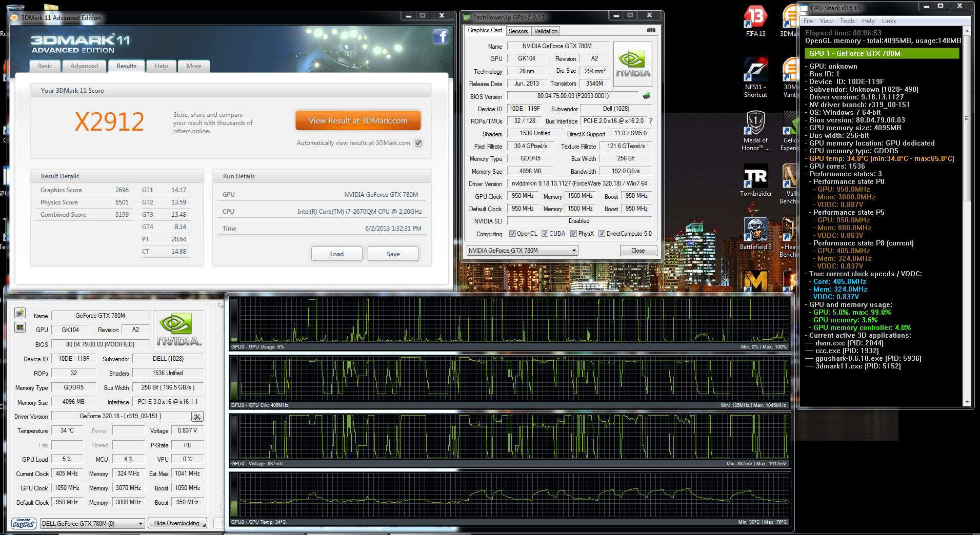Viewport: 980px width, 535px height.
Task: Switch to the Sensors tab in GPU-Z
Action: [518, 31]
